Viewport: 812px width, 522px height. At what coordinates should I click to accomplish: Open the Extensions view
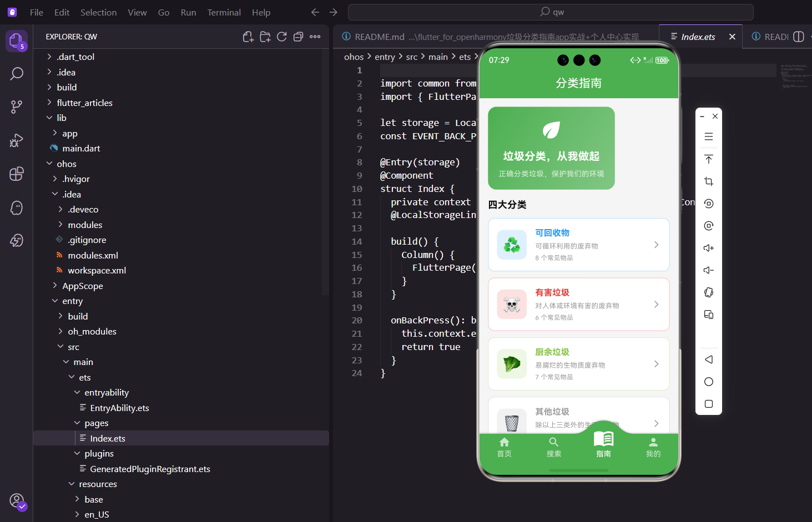click(17, 174)
